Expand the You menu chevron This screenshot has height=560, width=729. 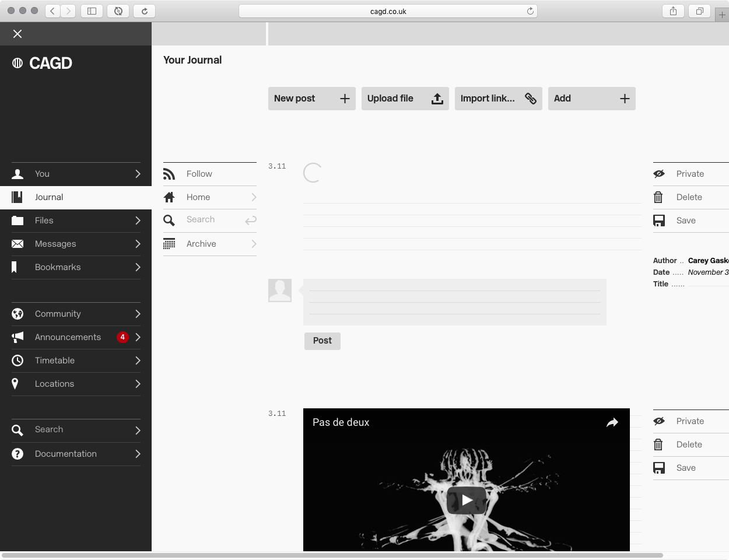click(x=138, y=174)
